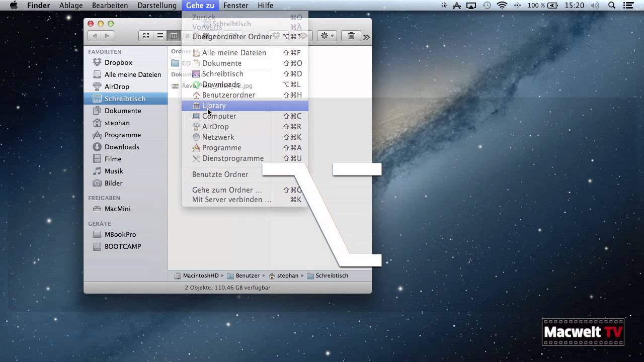Viewport: 644px width, 362px height.
Task: Choose Computer in the Gehe zu menu
Action: (x=245, y=116)
